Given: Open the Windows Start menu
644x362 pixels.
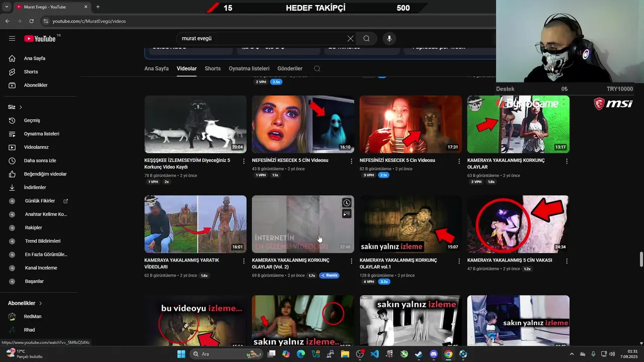Looking at the screenshot, I should [181, 354].
